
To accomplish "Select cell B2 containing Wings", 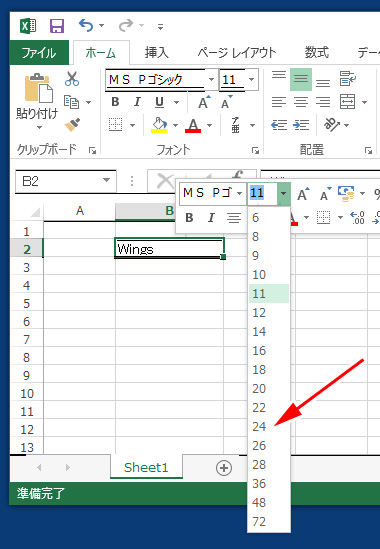I will pyautogui.click(x=169, y=249).
